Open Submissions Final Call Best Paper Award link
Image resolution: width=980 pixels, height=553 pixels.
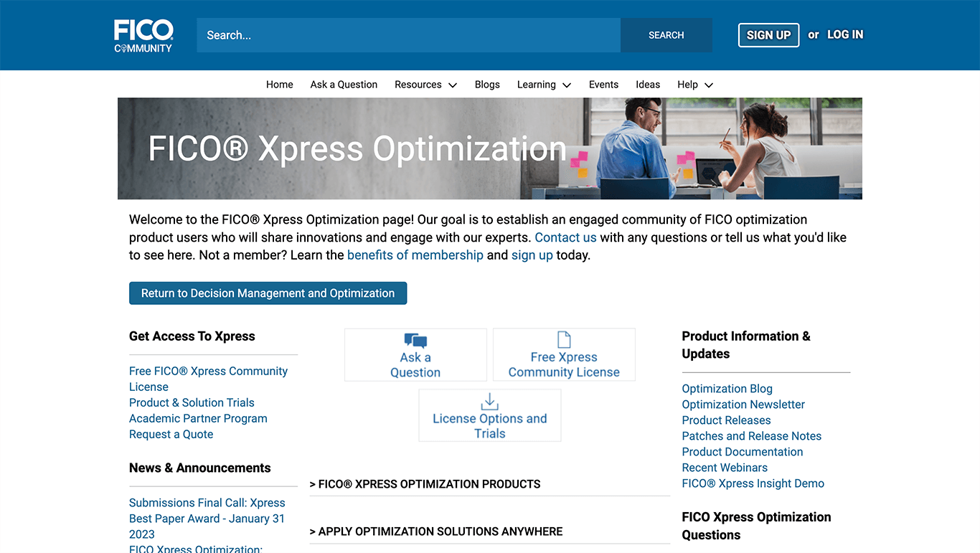click(207, 519)
